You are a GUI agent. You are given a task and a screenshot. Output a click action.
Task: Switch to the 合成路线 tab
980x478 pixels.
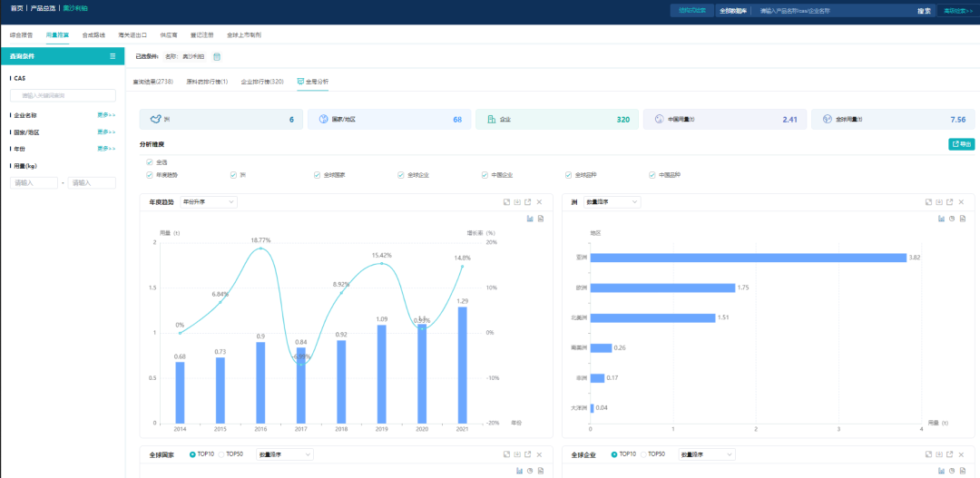(x=93, y=34)
